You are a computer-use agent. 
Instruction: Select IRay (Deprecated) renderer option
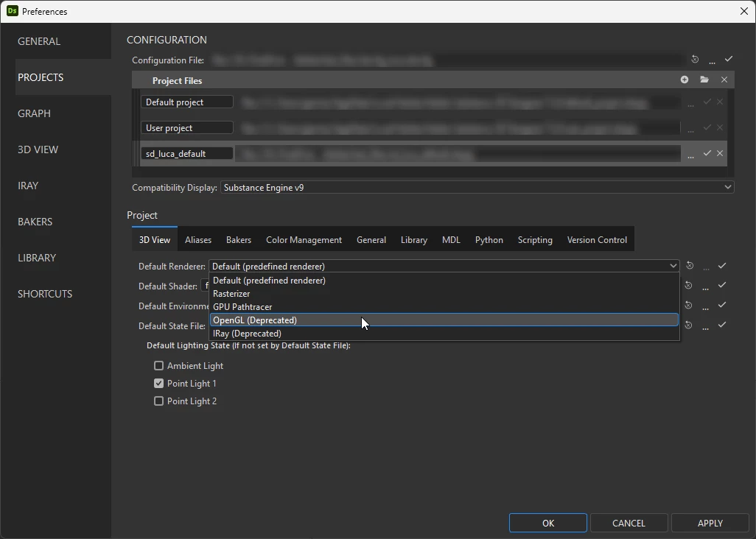444,334
